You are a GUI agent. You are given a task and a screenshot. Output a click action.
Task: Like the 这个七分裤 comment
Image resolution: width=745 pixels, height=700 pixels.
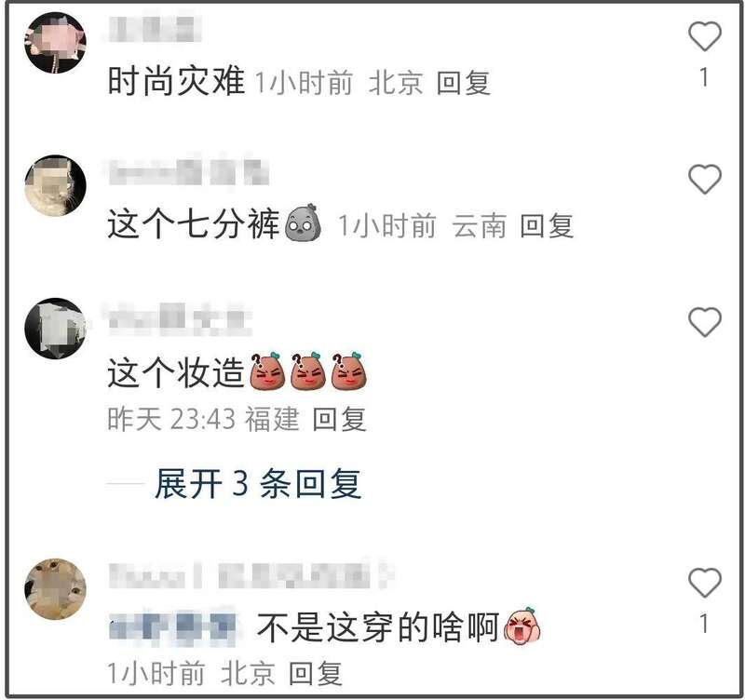(x=705, y=179)
